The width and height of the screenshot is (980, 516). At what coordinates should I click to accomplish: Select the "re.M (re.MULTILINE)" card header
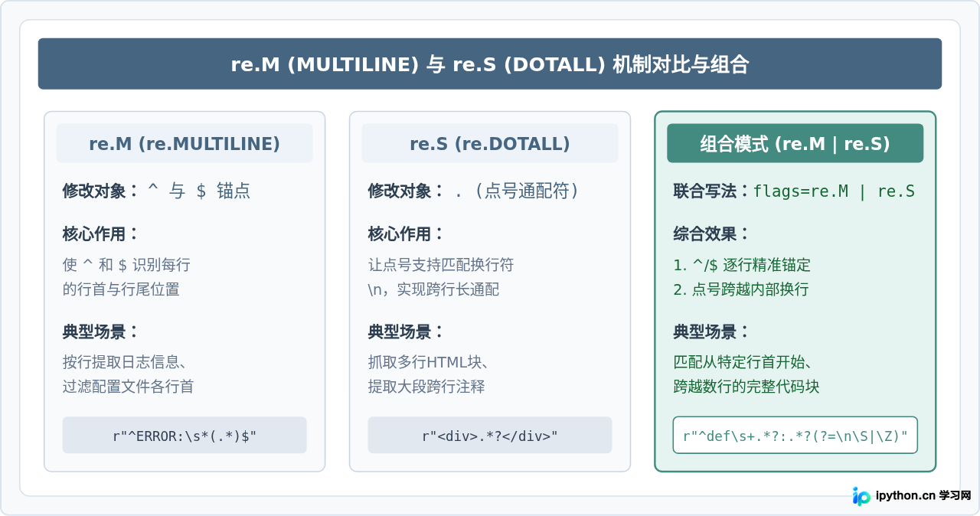[185, 143]
